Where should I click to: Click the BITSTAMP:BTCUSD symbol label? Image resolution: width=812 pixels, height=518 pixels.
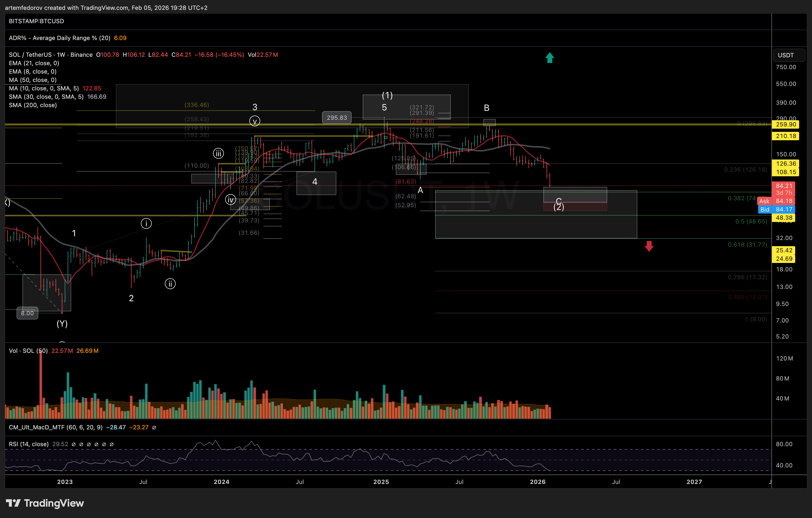click(x=36, y=21)
